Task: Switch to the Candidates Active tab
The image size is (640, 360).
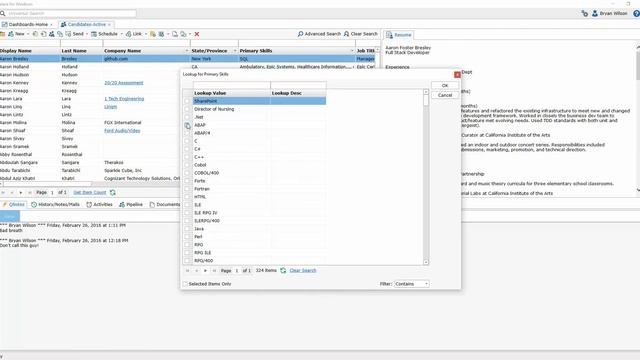Action: tap(86, 24)
